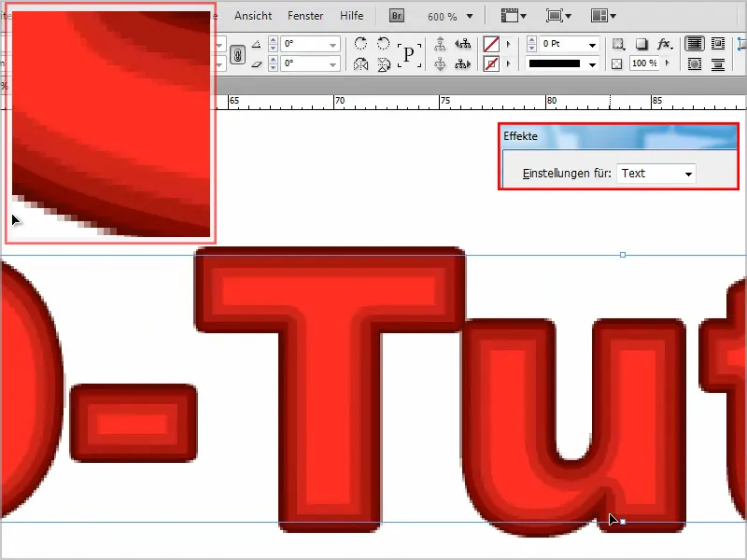The height and width of the screenshot is (560, 747).
Task: Click the select container icon
Action: click(x=440, y=44)
